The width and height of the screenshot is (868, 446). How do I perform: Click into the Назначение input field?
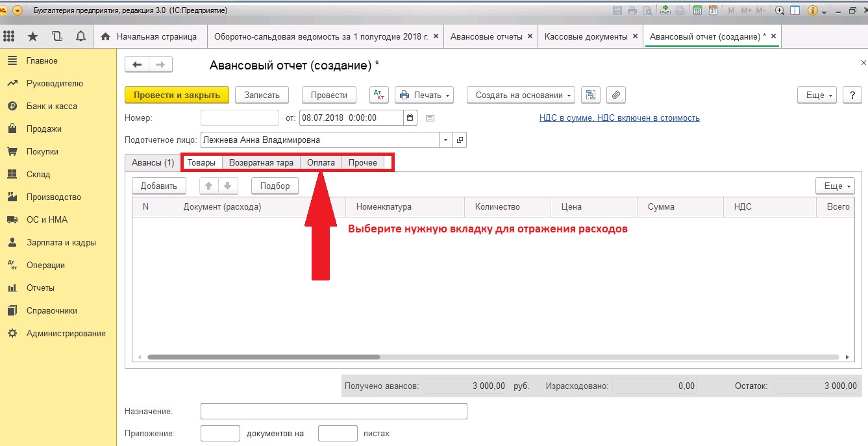pyautogui.click(x=333, y=412)
